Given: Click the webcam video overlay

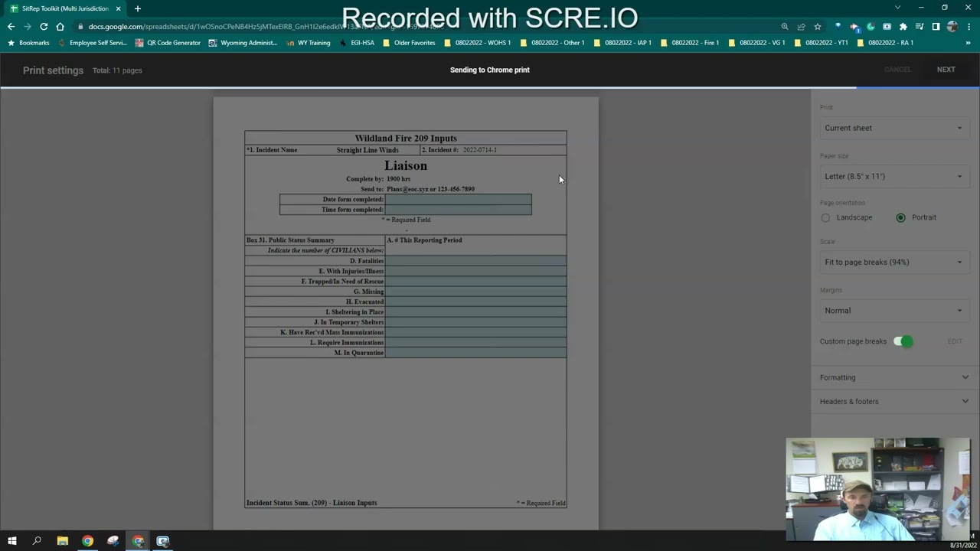Looking at the screenshot, I should 878,489.
